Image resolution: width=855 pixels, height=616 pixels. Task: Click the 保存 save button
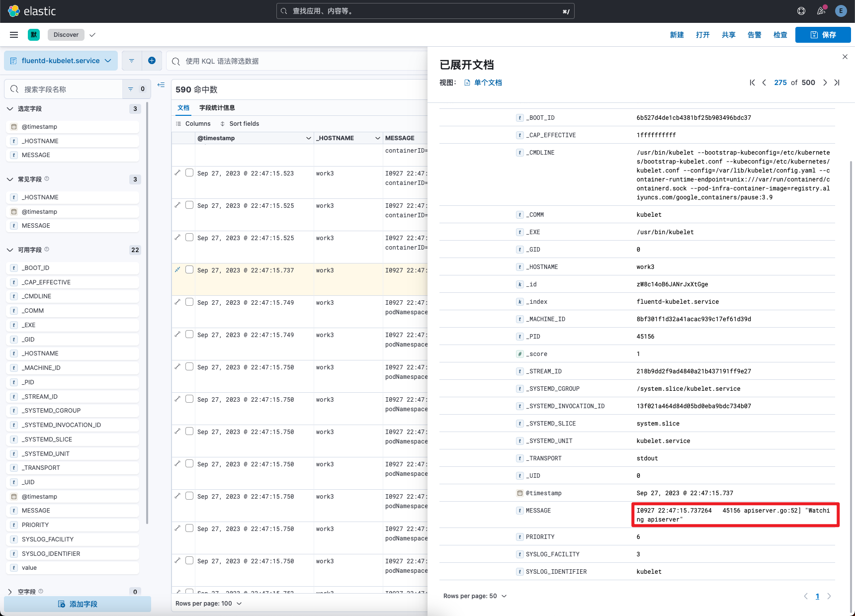click(823, 35)
